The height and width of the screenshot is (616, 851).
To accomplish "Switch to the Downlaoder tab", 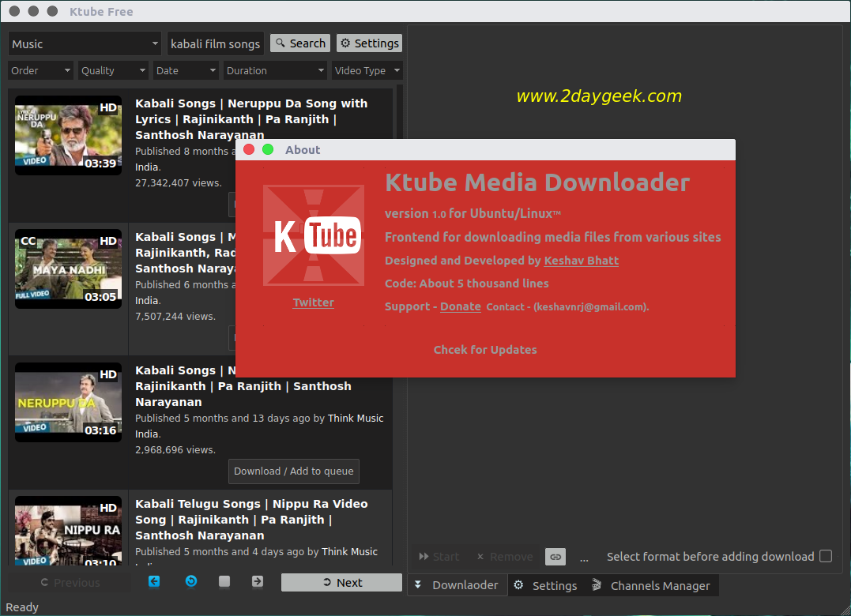I will point(457,585).
